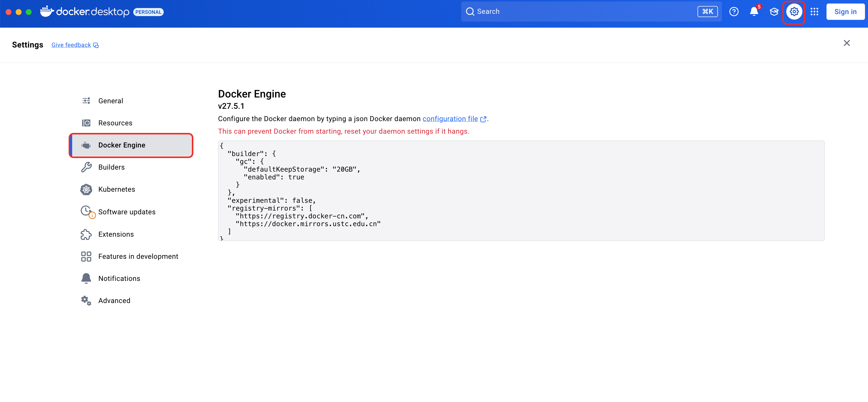Open Features in development section
868x402 pixels.
tap(138, 257)
